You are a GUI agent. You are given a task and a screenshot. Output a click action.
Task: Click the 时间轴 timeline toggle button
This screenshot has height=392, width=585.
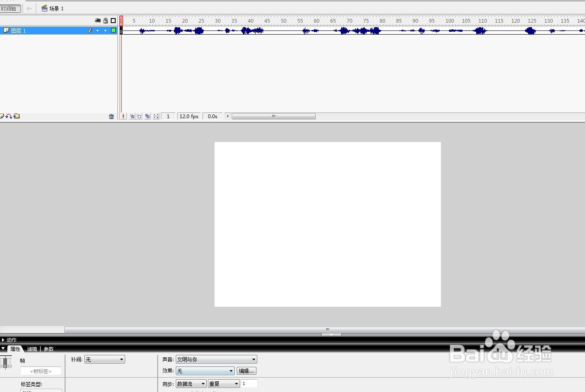[x=10, y=9]
